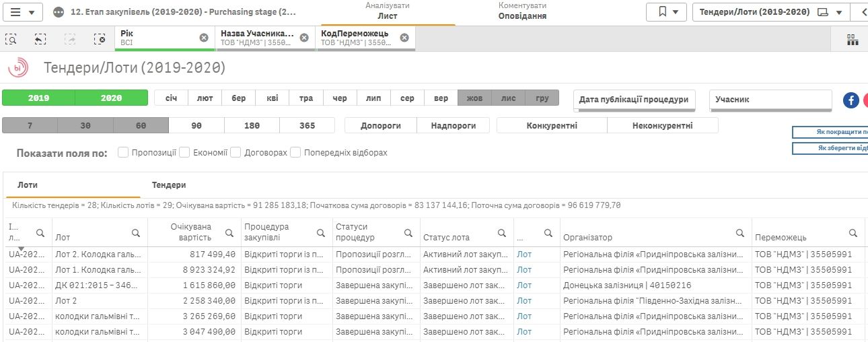Remove the Назва Учасника selection

304,38
